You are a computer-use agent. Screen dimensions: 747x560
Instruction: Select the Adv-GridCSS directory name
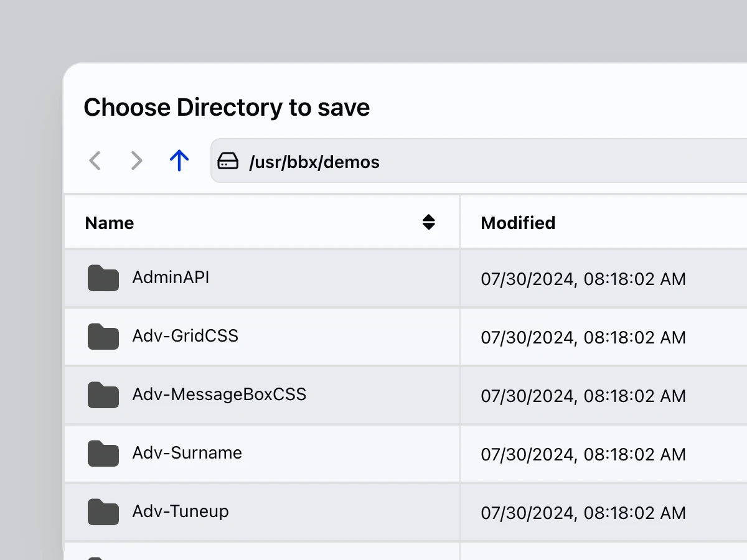pos(185,336)
